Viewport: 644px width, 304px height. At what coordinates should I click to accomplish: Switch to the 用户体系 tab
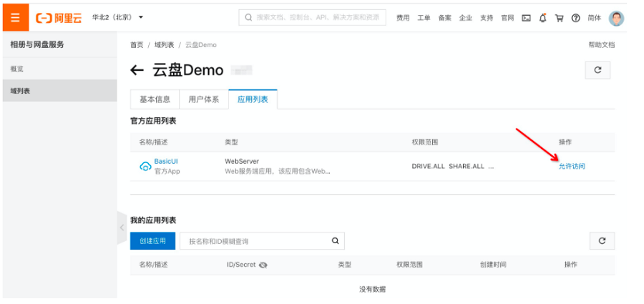pos(203,99)
